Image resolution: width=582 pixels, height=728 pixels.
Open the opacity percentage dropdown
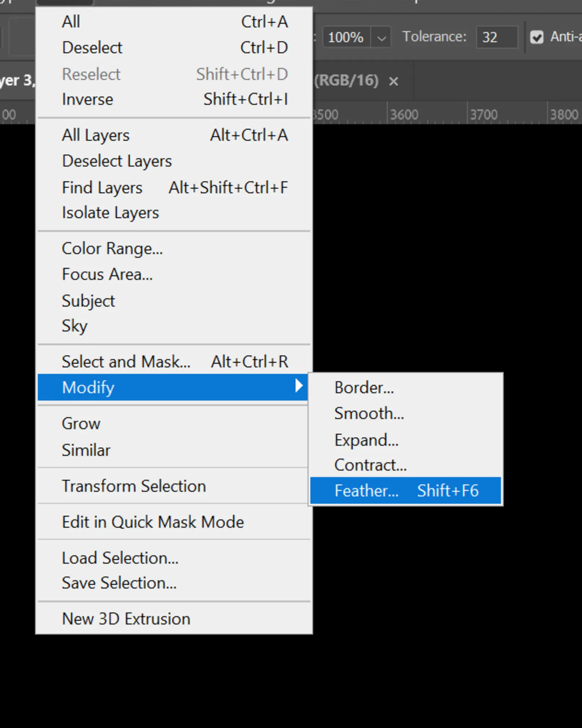[381, 37]
